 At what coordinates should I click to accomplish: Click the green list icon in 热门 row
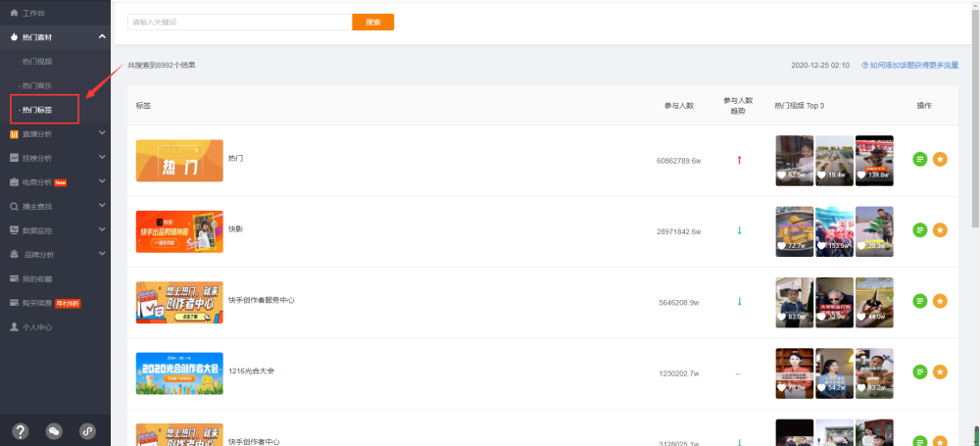[x=919, y=159]
